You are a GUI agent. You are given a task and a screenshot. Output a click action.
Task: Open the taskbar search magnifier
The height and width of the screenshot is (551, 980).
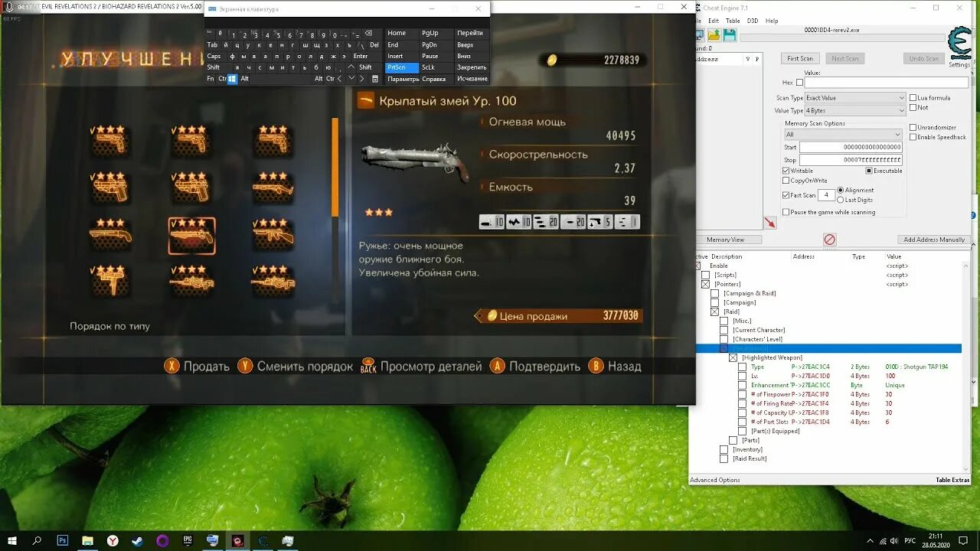click(x=38, y=540)
